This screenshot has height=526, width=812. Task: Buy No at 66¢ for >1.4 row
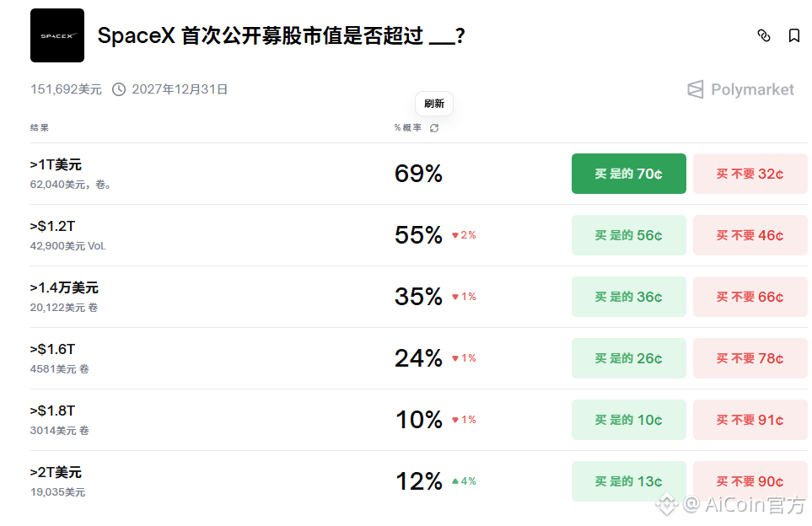point(750,297)
